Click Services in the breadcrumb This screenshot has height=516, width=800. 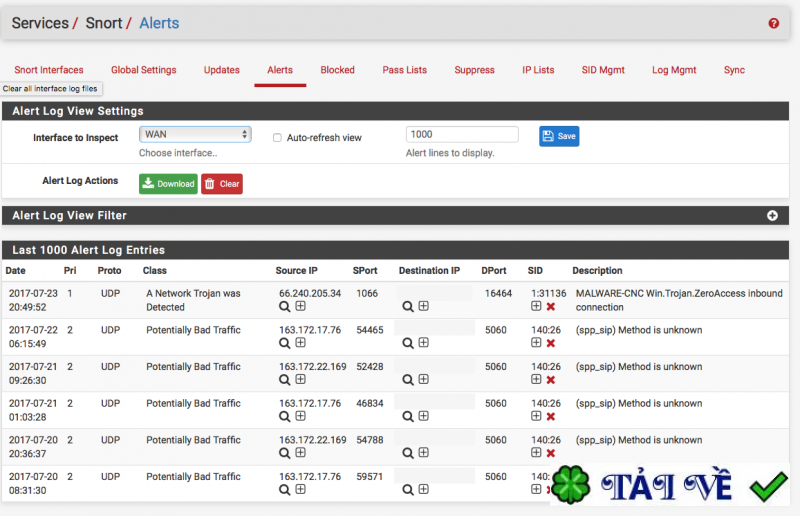pyautogui.click(x=40, y=23)
